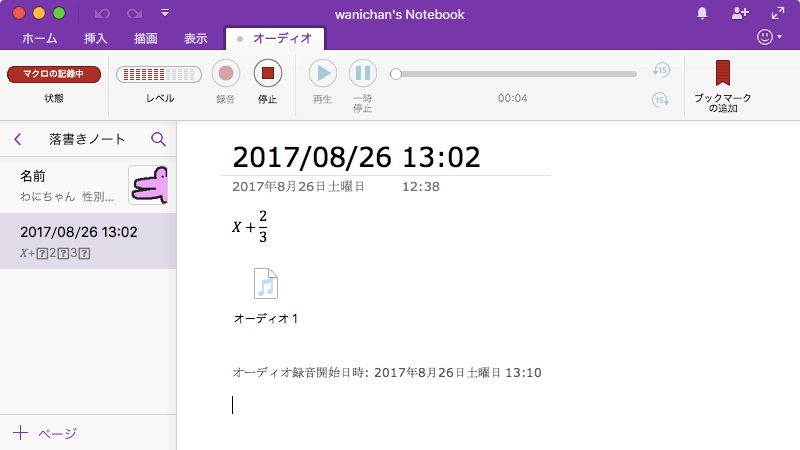Click the audio file music note icon
The image size is (800, 450).
point(266,283)
